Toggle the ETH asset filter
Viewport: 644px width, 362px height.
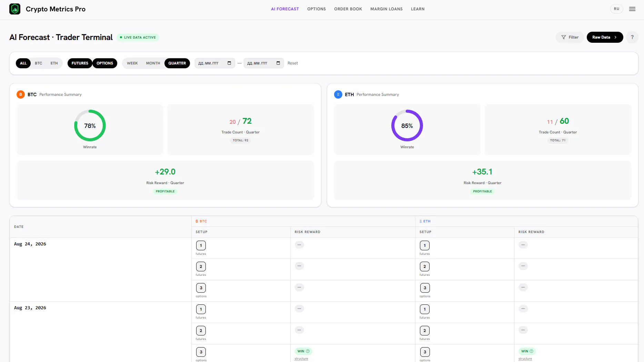point(54,63)
